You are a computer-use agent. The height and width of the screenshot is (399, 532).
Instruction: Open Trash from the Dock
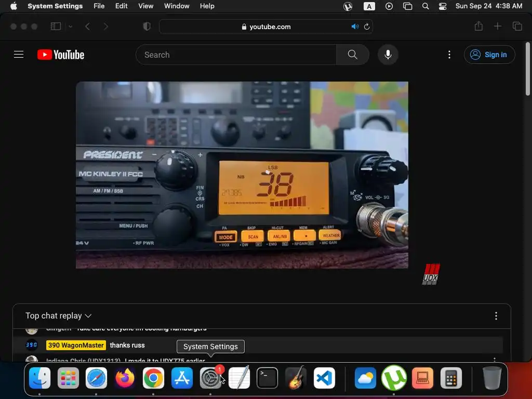point(492,378)
